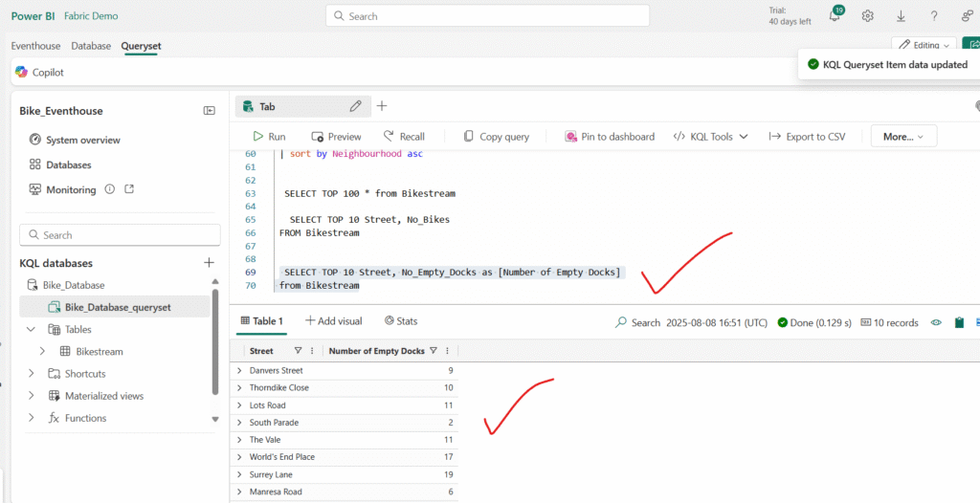The height and width of the screenshot is (503, 980).
Task: Select the Queryset tab
Action: pos(141,46)
